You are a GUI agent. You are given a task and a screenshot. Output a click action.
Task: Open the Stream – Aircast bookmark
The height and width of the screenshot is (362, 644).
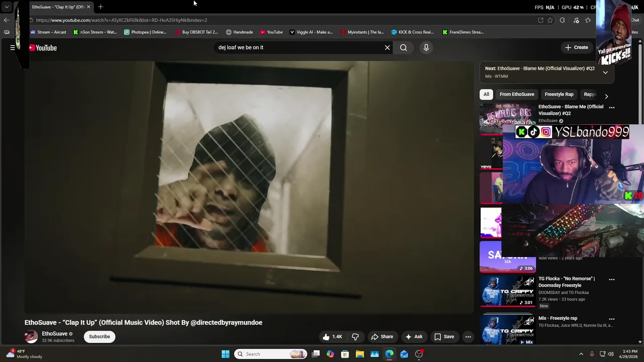coord(48,32)
